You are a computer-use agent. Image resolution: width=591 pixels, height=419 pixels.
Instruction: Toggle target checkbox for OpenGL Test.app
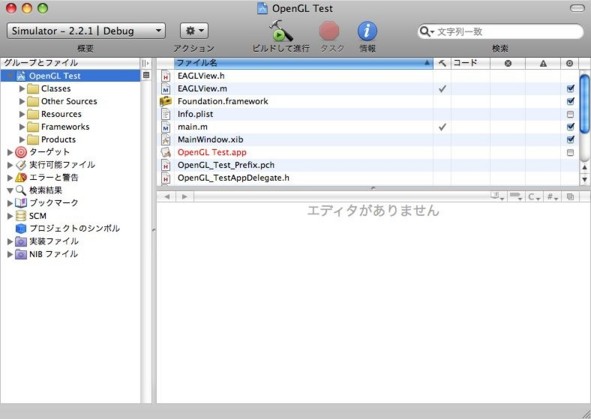point(570,153)
